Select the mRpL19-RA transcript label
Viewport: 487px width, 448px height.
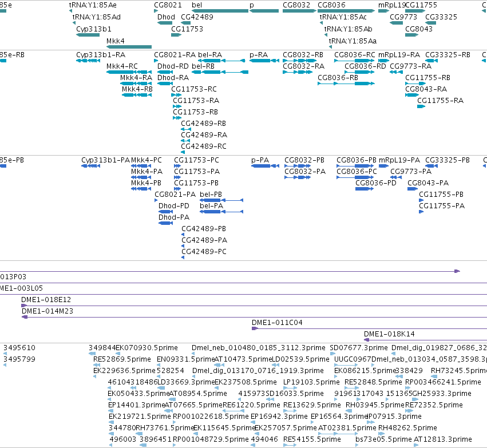(399, 55)
